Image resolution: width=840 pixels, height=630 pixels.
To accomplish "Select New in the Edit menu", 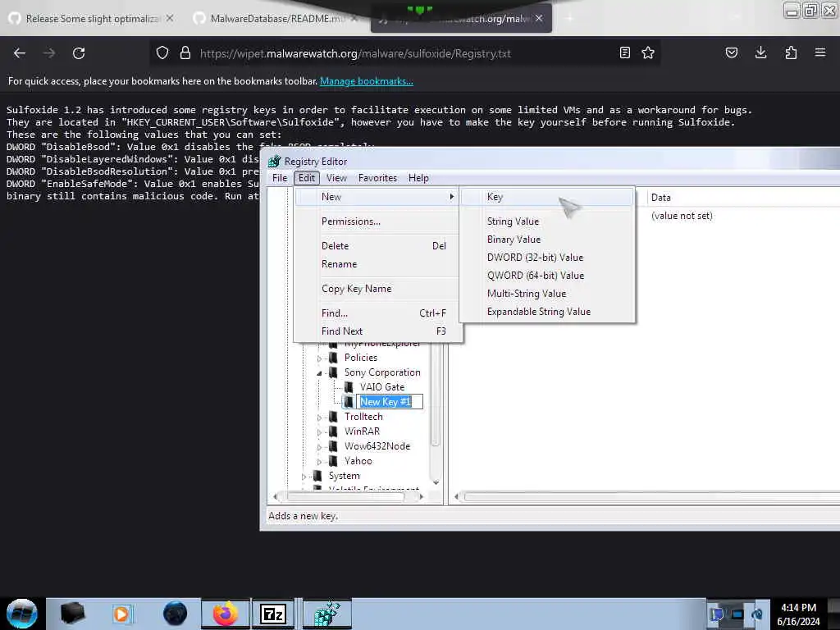I will [377, 197].
